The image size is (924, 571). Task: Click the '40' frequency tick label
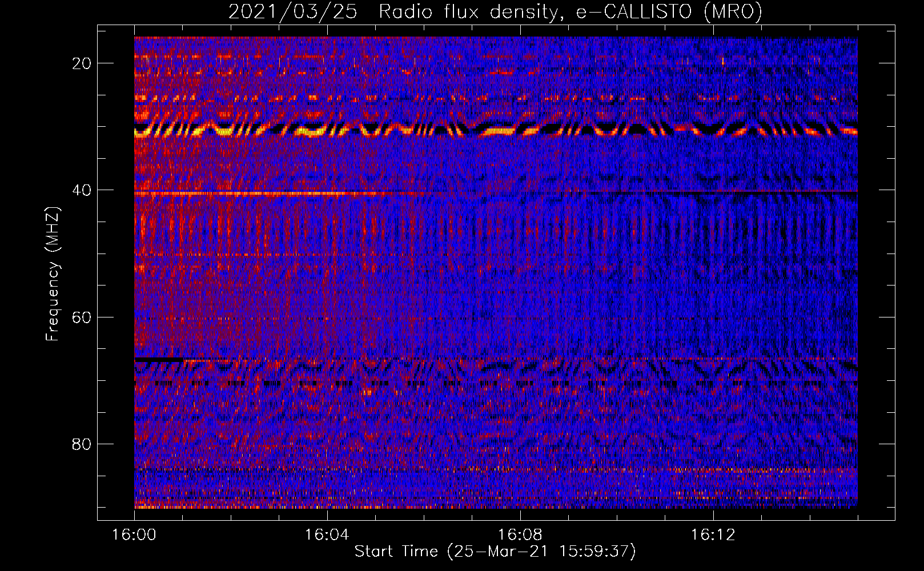pos(82,190)
